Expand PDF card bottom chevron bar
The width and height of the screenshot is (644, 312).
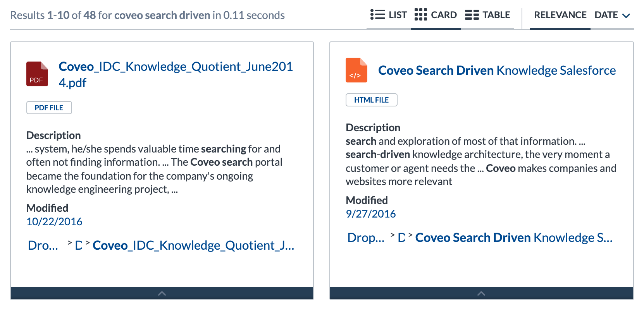pos(162,293)
